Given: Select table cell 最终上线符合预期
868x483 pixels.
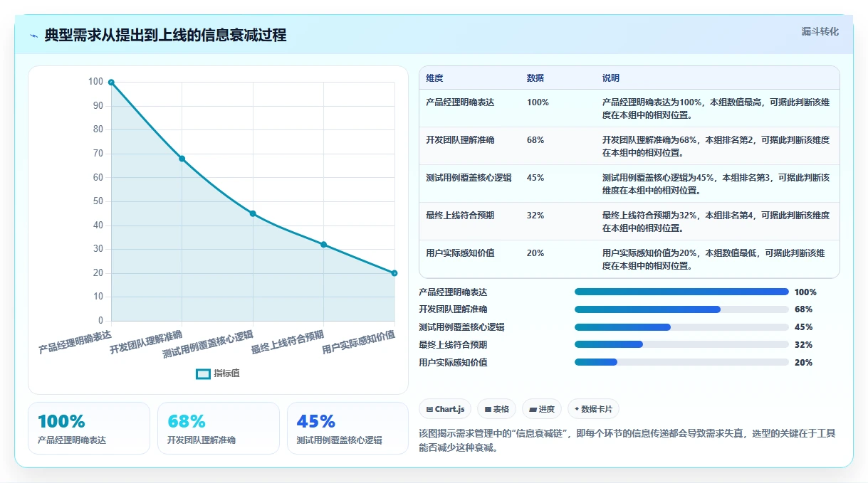Looking at the screenshot, I should tap(460, 216).
